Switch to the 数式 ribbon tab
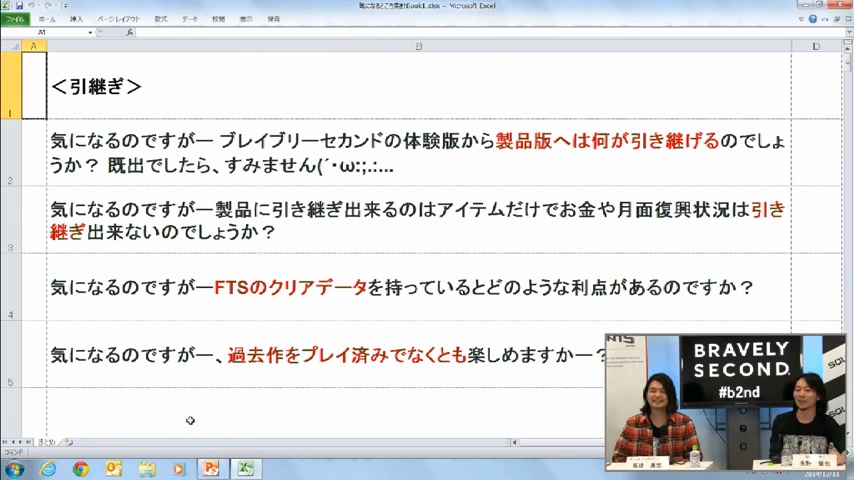Image resolution: width=854 pixels, height=480 pixels. click(161, 19)
